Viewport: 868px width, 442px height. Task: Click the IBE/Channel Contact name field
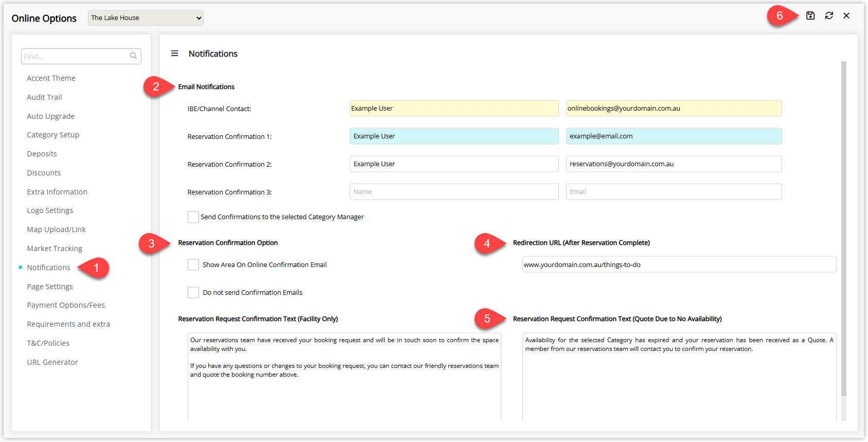[454, 109]
